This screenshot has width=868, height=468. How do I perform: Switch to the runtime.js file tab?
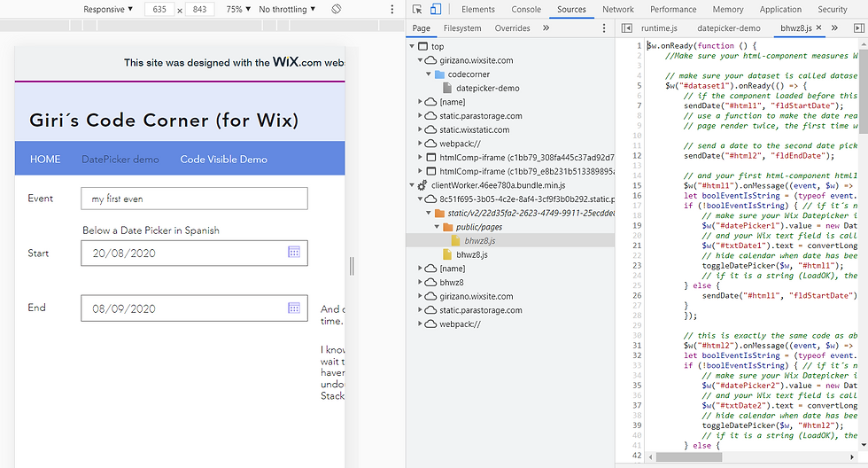click(x=659, y=27)
